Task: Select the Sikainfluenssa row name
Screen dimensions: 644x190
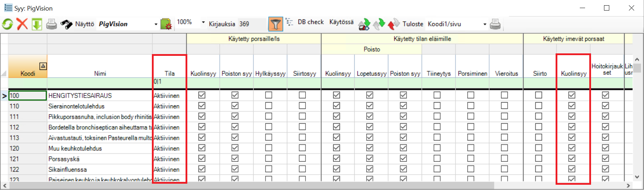Action: [x=68, y=169]
